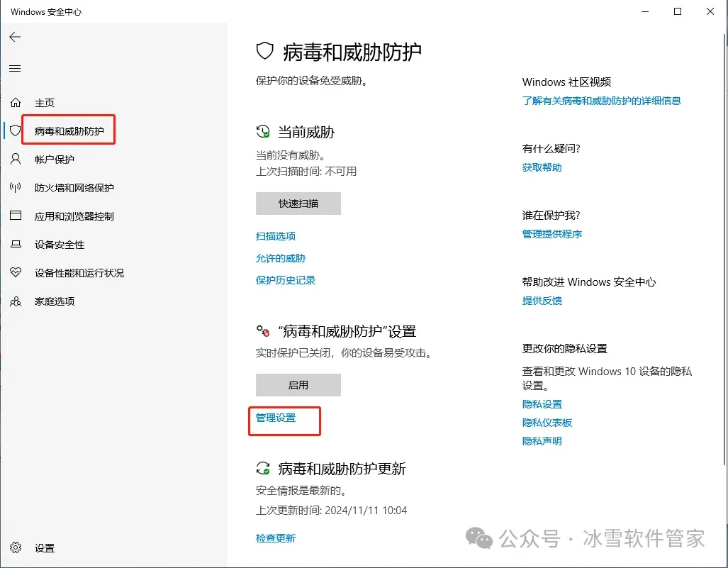728x568 pixels.
Task: Click the 启用 button
Action: 298,385
